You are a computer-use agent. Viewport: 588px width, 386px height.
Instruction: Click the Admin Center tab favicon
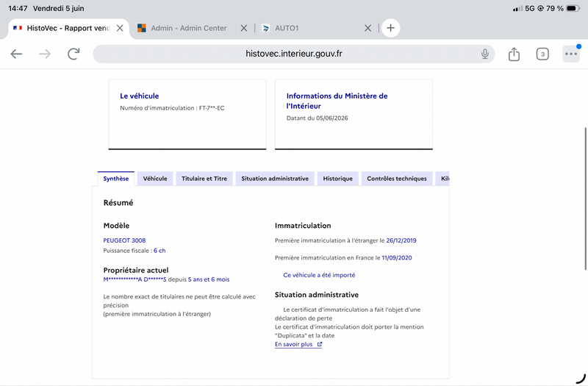coord(141,28)
